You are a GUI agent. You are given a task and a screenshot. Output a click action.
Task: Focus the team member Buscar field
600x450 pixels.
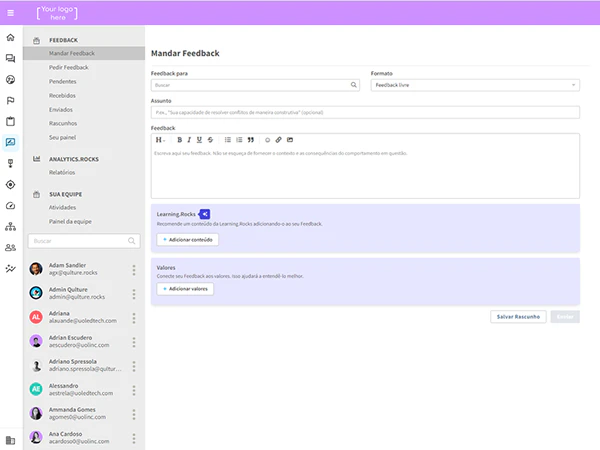click(84, 241)
